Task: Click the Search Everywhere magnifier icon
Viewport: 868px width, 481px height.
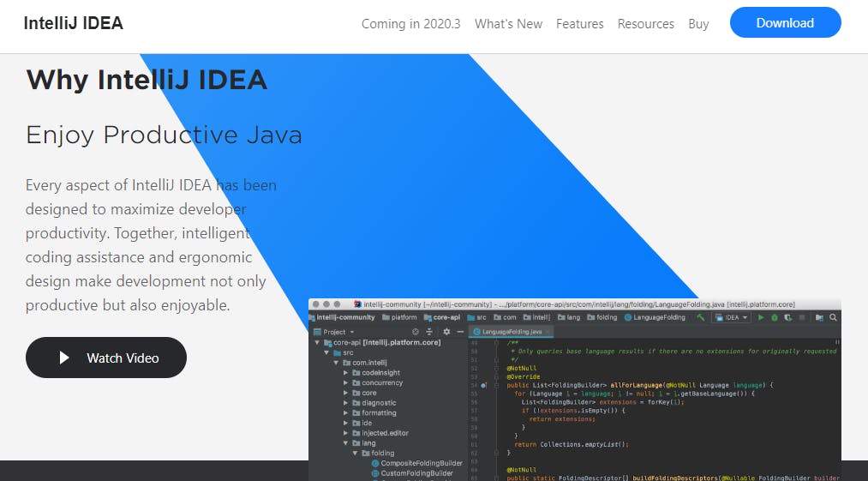Action: coord(833,317)
